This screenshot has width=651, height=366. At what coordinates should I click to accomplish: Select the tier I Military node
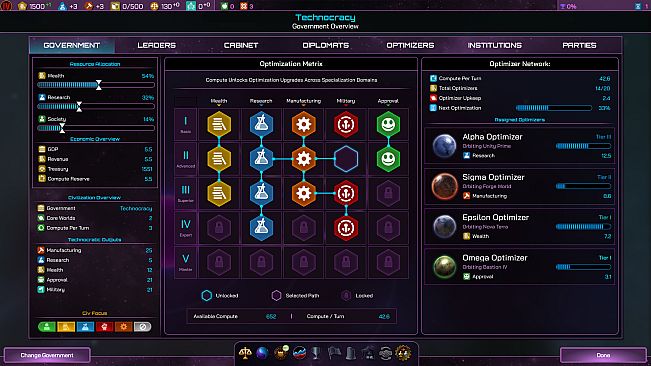346,124
